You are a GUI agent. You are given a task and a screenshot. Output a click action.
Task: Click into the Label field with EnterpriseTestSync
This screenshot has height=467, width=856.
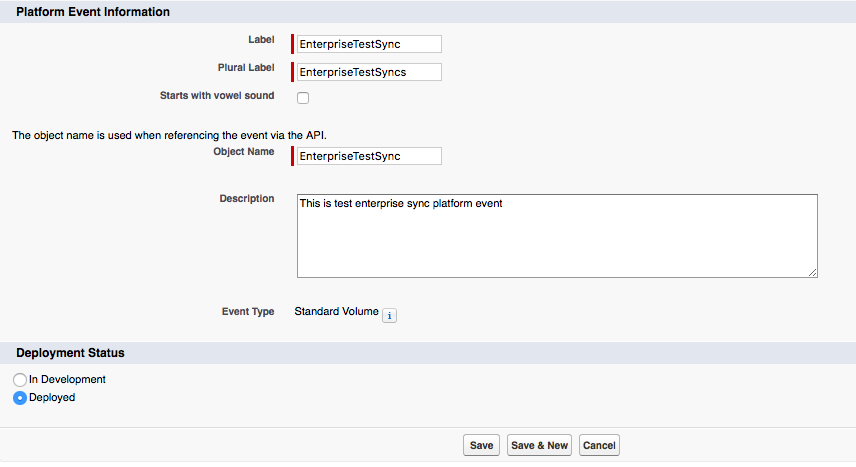[x=369, y=44]
